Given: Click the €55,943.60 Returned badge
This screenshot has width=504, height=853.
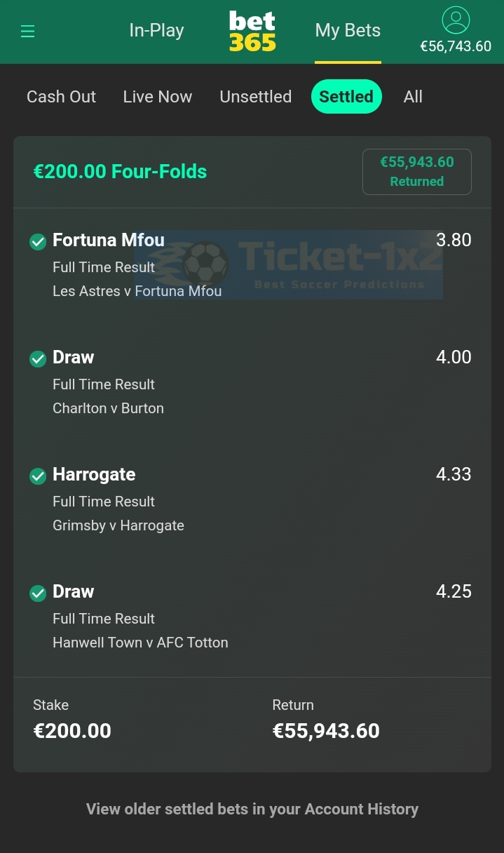Looking at the screenshot, I should (x=417, y=172).
